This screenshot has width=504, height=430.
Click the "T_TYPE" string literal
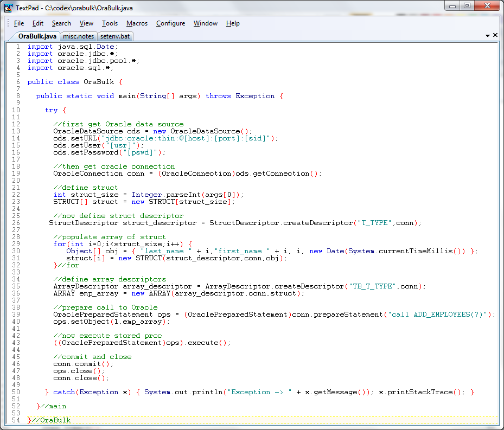374,223
